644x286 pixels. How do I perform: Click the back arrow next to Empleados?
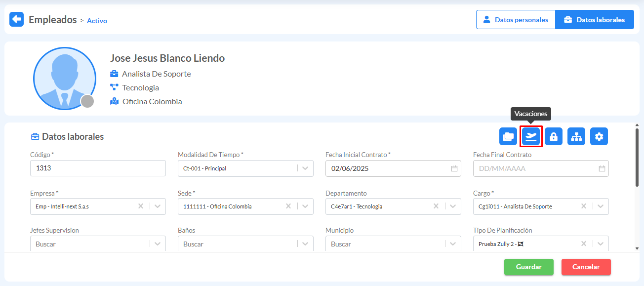[17, 19]
